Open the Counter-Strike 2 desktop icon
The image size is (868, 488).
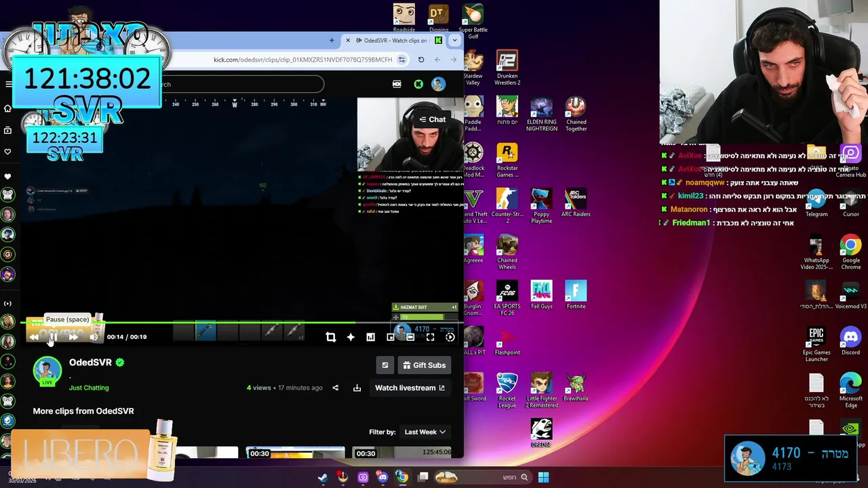[507, 207]
